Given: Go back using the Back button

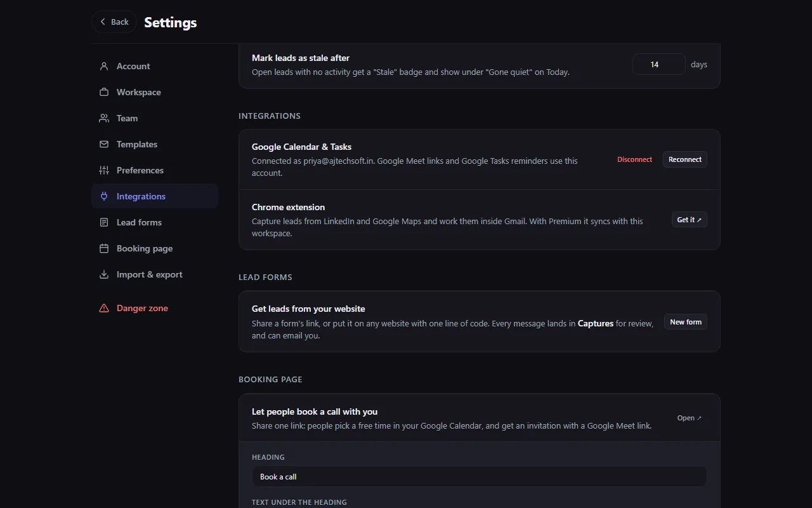Looking at the screenshot, I should click(114, 22).
